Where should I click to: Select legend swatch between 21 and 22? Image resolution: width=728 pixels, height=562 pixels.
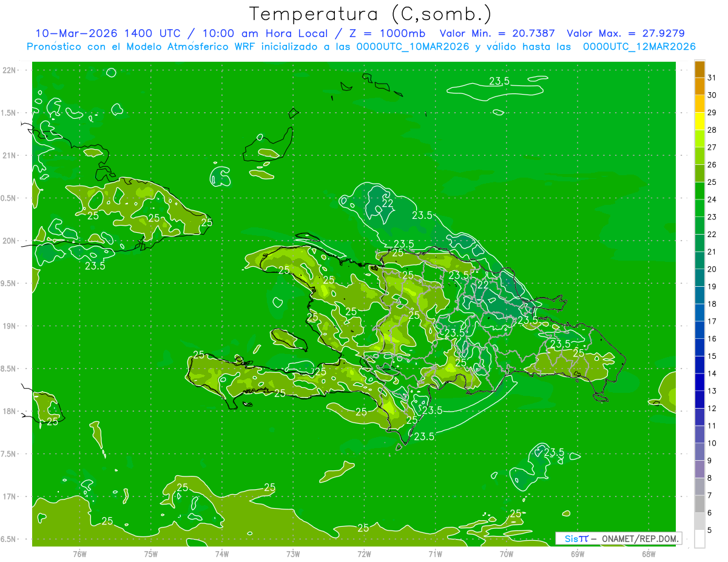point(699,243)
